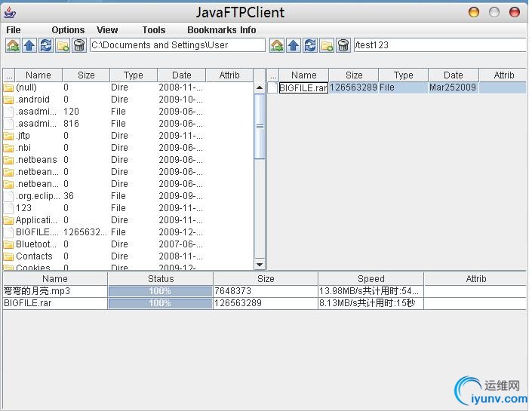The image size is (532, 411).
Task: Open the View menu
Action: click(107, 30)
